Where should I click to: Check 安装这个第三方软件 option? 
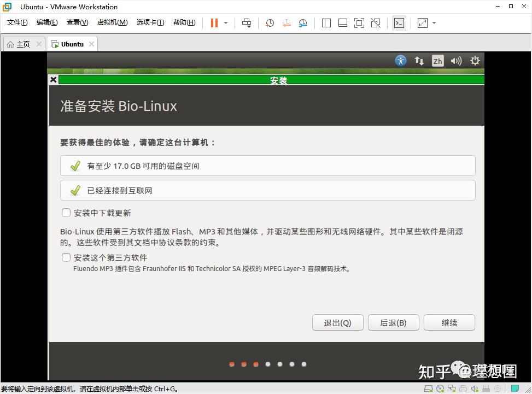pyautogui.click(x=66, y=257)
